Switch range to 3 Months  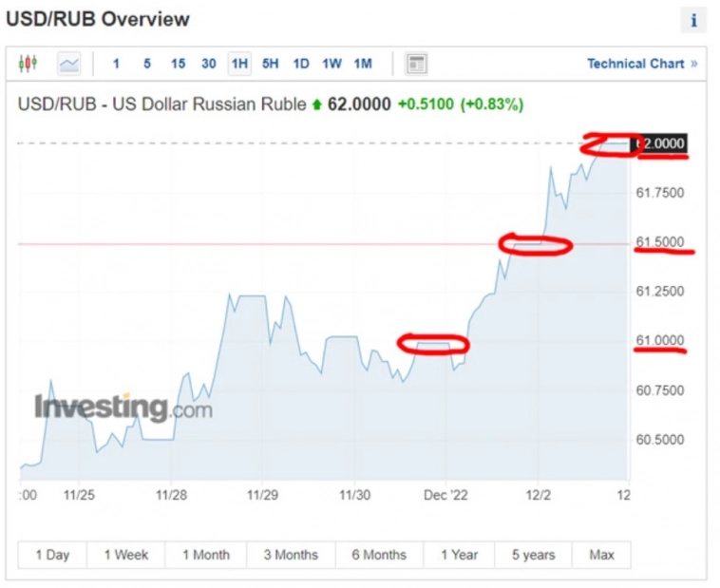(291, 555)
